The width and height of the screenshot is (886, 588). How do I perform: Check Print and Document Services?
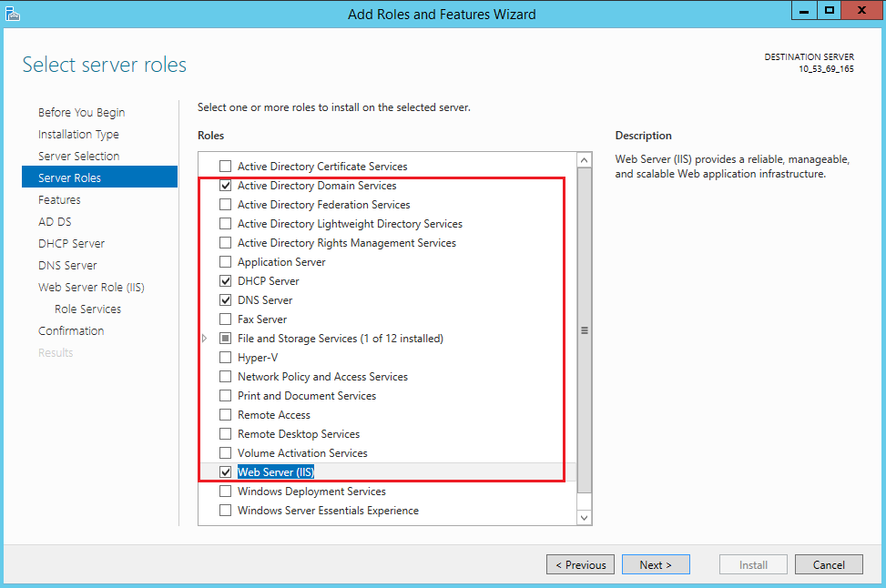pos(226,395)
